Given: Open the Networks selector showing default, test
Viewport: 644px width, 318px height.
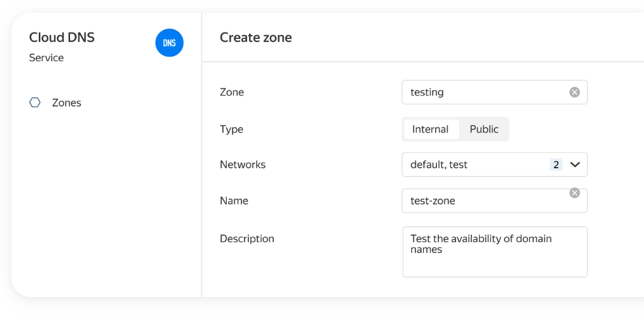Looking at the screenshot, I should [471, 164].
